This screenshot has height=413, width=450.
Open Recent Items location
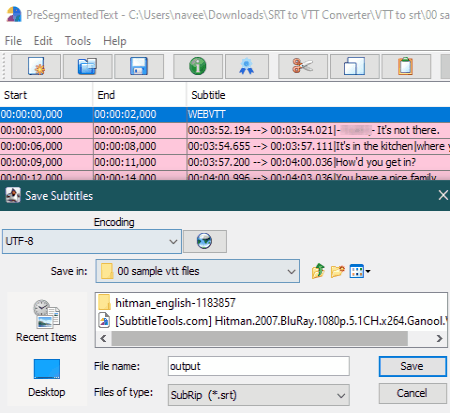tap(46, 321)
